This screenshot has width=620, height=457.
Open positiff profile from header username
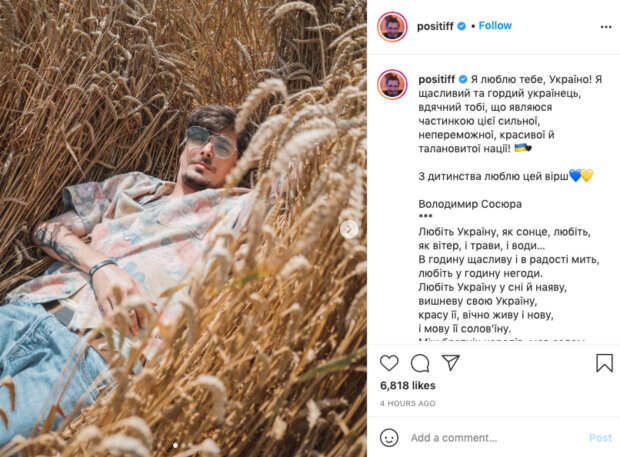click(435, 26)
